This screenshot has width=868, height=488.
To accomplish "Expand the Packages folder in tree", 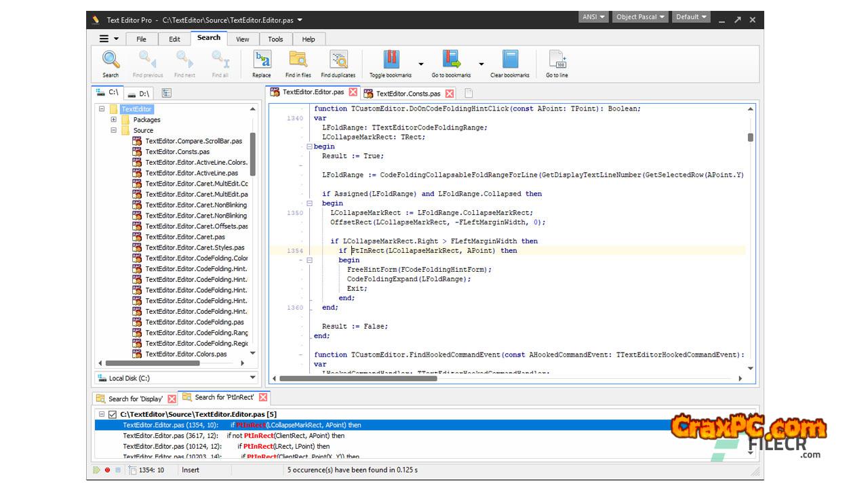I will click(x=114, y=120).
